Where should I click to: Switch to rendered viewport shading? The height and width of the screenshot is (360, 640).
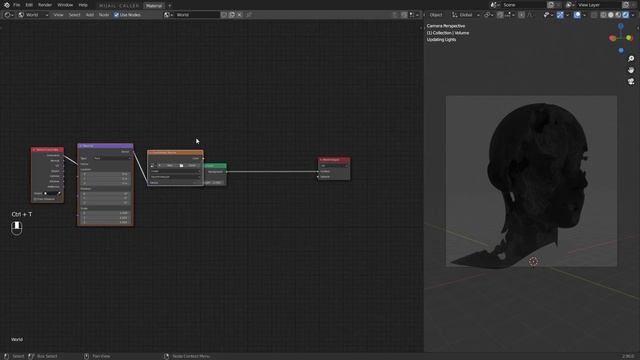click(625, 15)
